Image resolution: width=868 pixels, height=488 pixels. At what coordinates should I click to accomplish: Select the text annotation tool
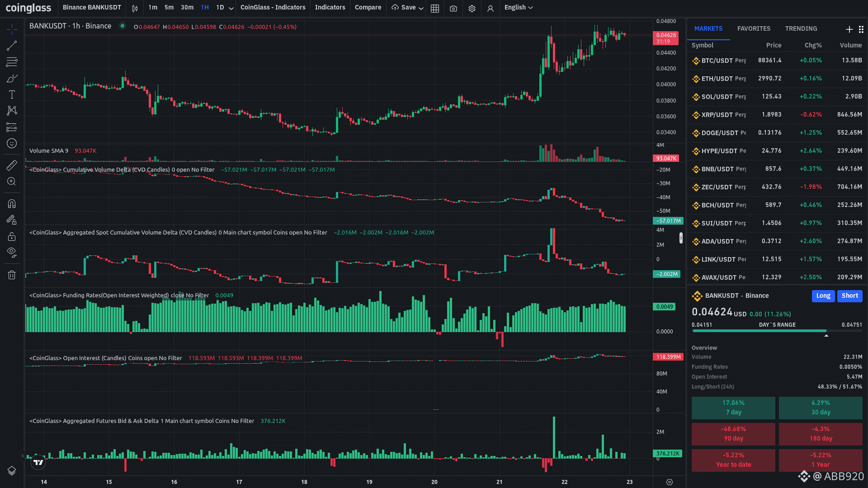12,94
